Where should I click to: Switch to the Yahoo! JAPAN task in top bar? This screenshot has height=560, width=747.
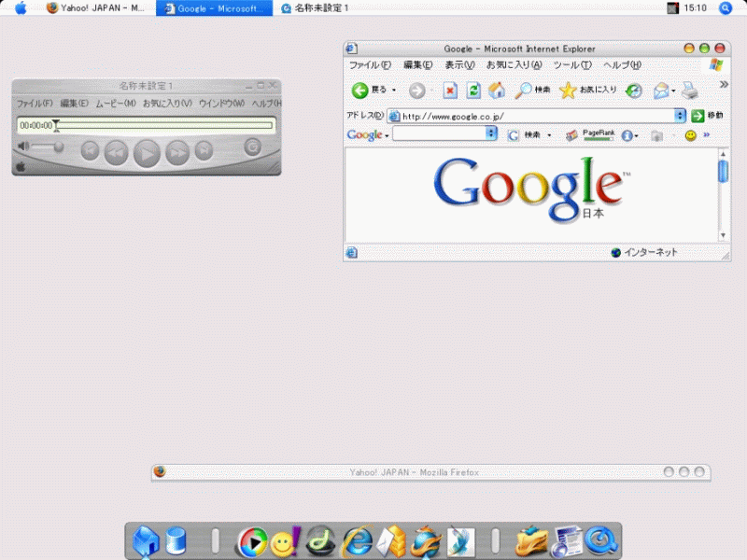pyautogui.click(x=95, y=8)
